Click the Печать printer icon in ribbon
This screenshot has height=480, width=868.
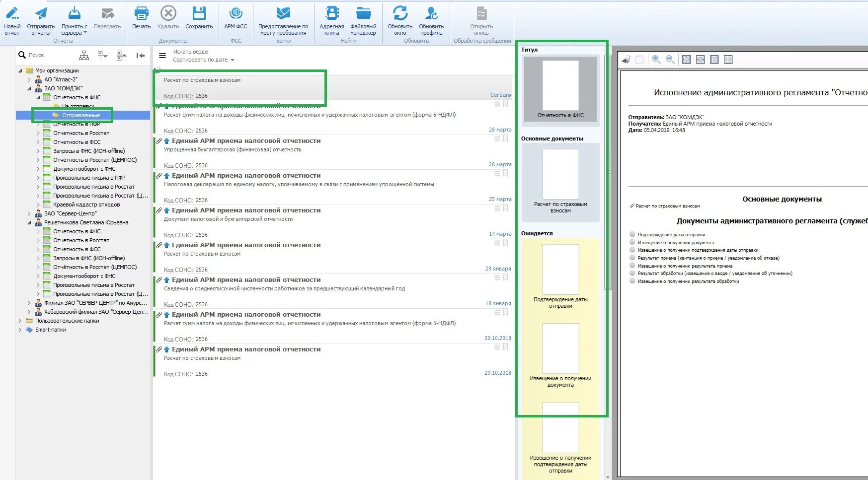pos(142,13)
